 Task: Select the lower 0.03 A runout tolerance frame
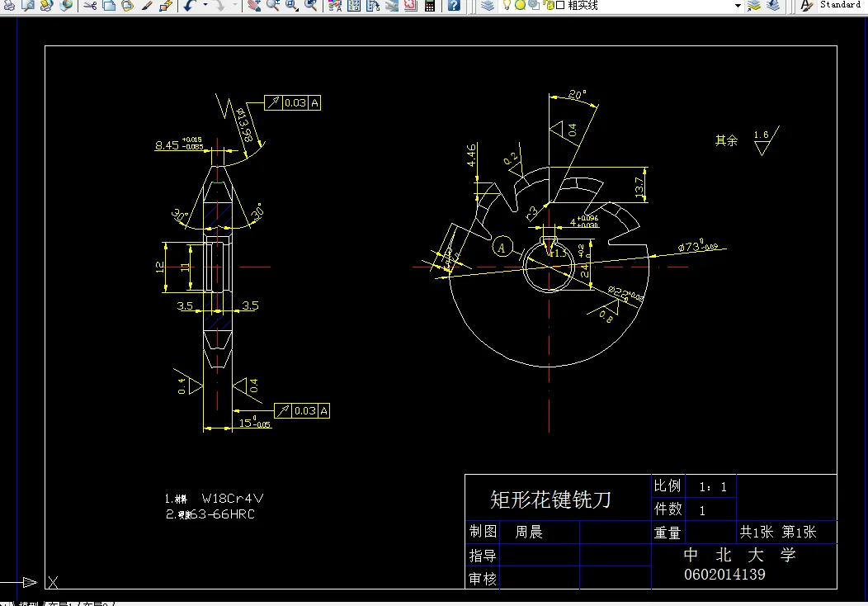[302, 410]
